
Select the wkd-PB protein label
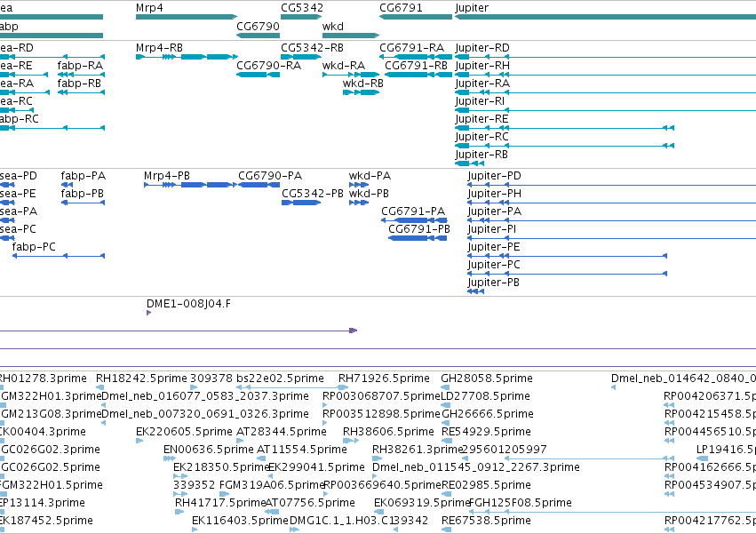click(369, 194)
